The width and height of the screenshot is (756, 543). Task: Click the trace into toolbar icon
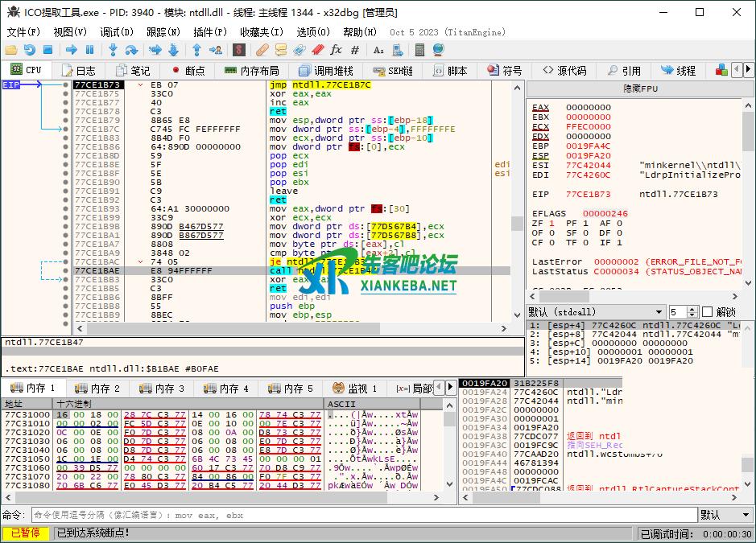(155, 50)
